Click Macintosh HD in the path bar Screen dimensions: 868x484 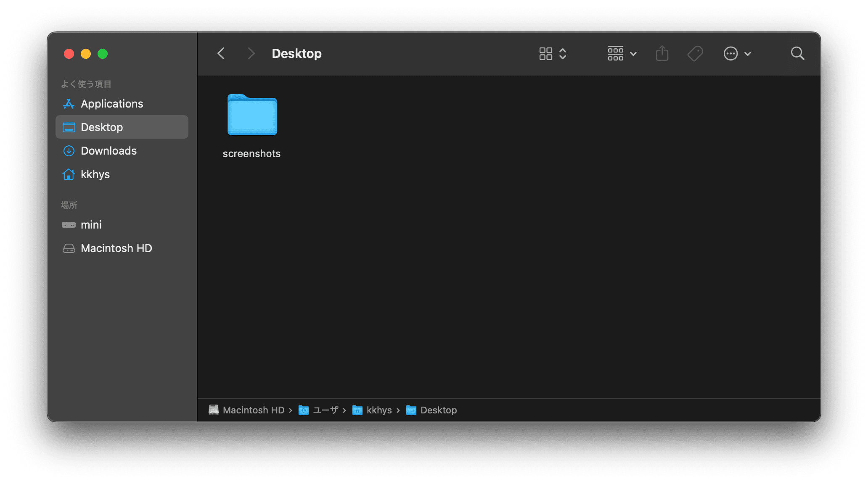click(253, 410)
